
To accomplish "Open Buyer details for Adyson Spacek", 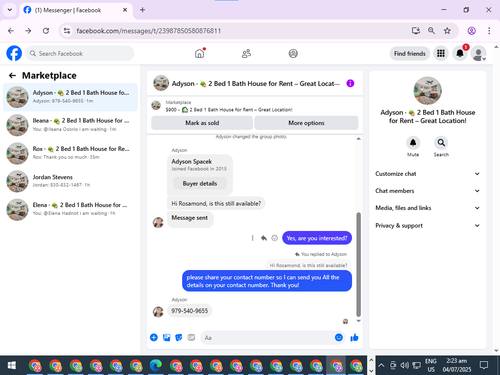I will pyautogui.click(x=200, y=183).
